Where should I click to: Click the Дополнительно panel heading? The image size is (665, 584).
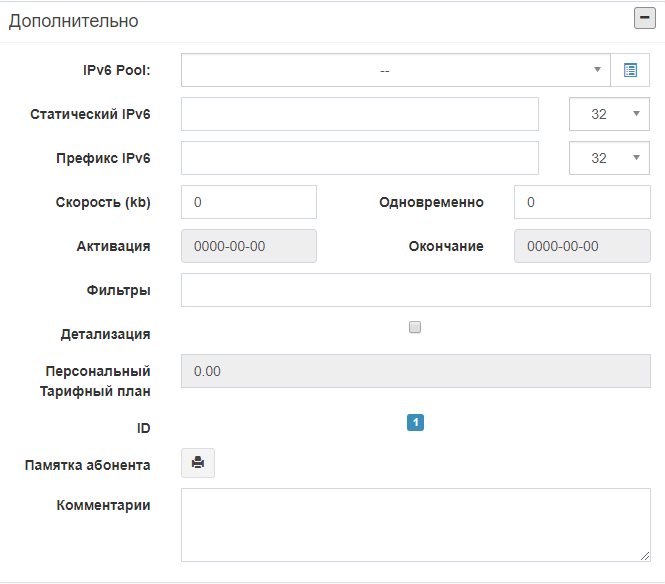(74, 21)
